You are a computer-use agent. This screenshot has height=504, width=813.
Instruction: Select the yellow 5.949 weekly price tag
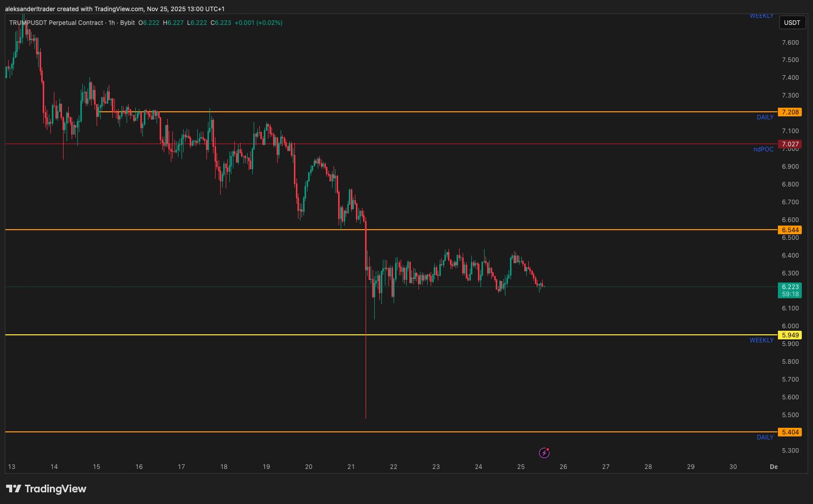click(x=790, y=335)
